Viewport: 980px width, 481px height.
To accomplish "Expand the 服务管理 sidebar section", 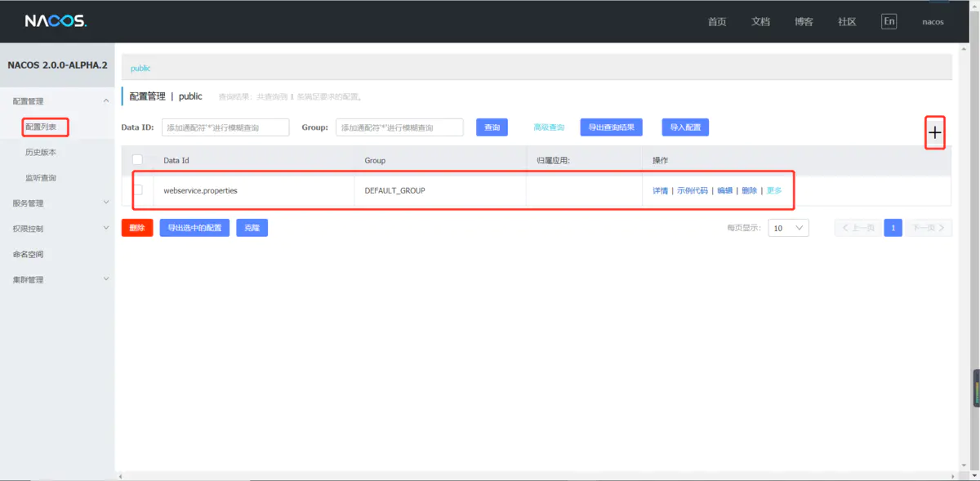I will 57,203.
